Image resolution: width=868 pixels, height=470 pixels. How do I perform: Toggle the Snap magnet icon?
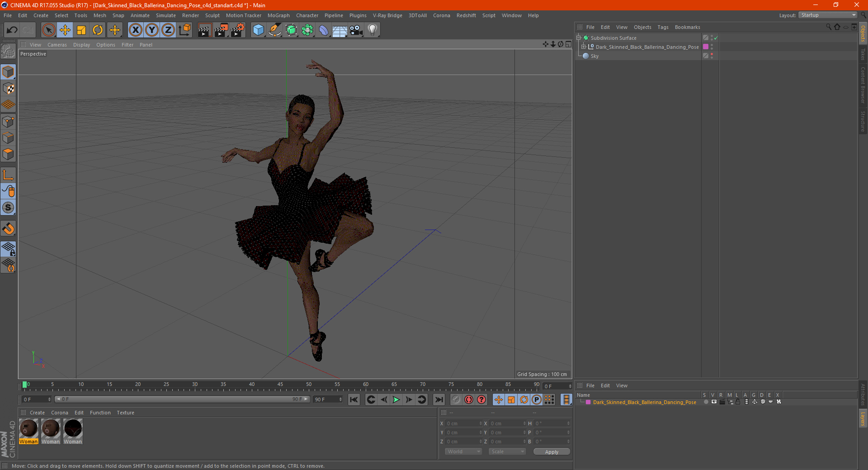pos(9,229)
